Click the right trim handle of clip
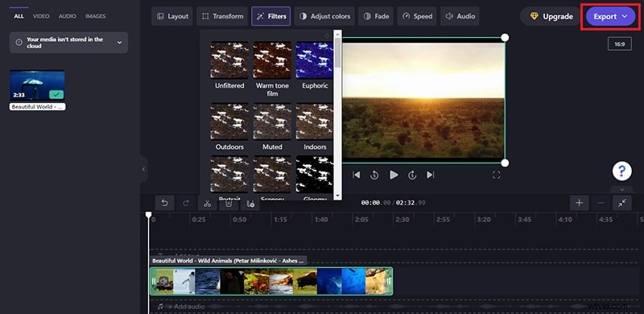644x314 pixels. [x=389, y=281]
